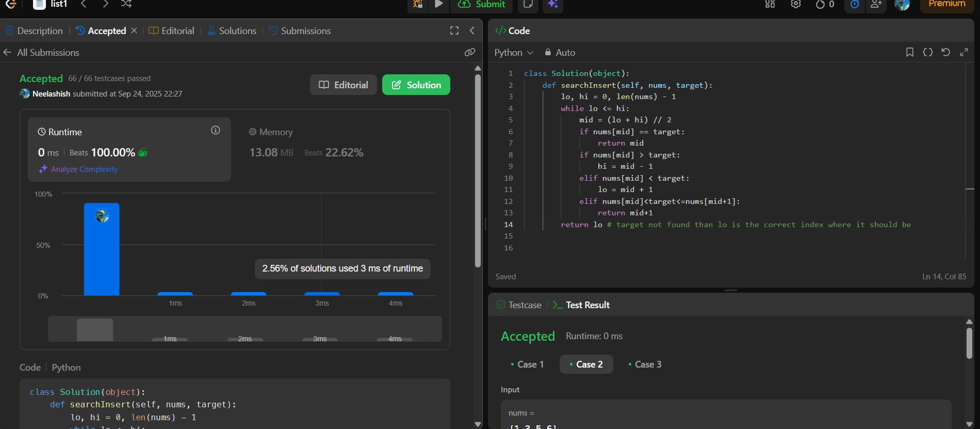Go to next problem chevron
The height and width of the screenshot is (429, 980).
(105, 4)
